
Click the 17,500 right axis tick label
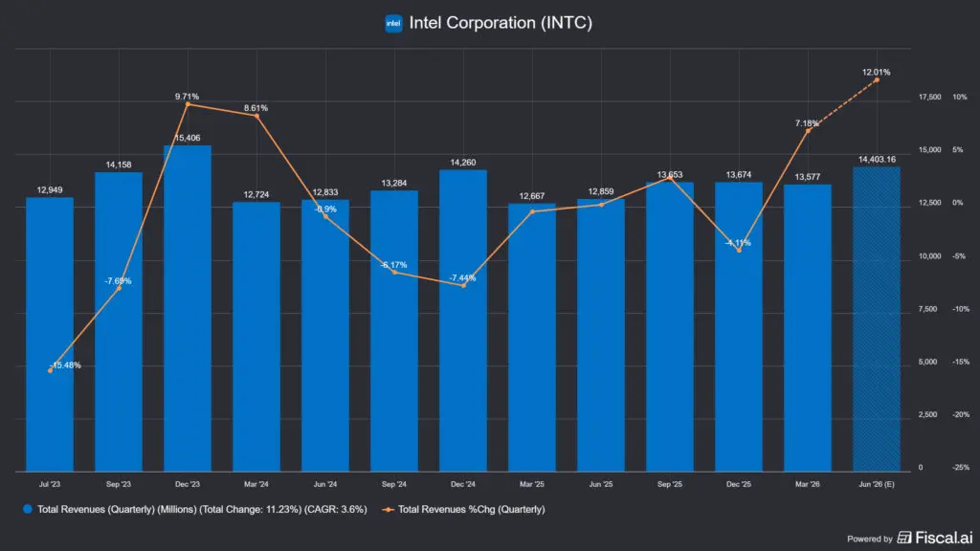pos(930,97)
